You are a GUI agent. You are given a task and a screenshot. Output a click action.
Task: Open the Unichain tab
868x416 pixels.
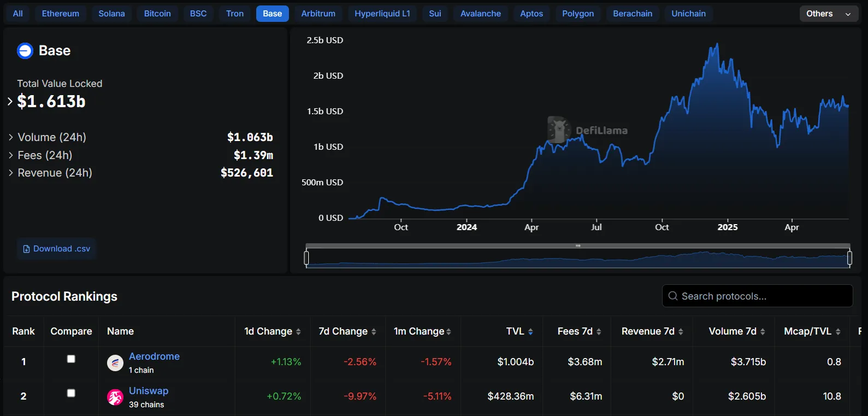click(x=688, y=14)
